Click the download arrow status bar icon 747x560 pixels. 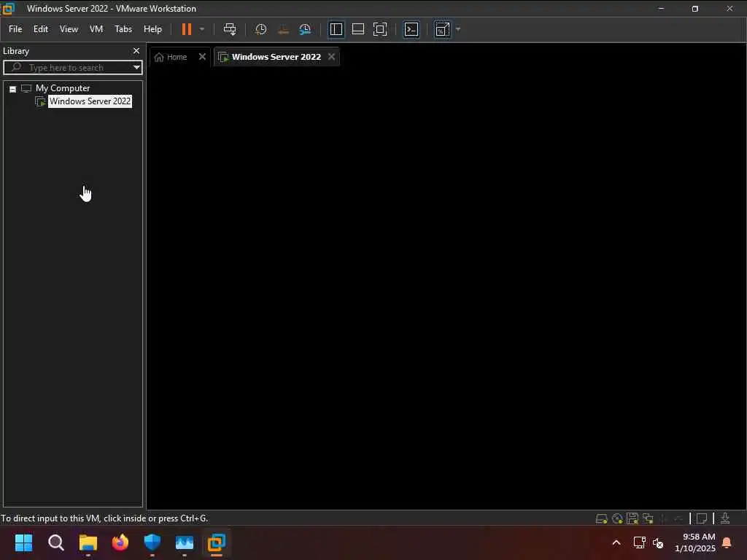[x=724, y=518]
